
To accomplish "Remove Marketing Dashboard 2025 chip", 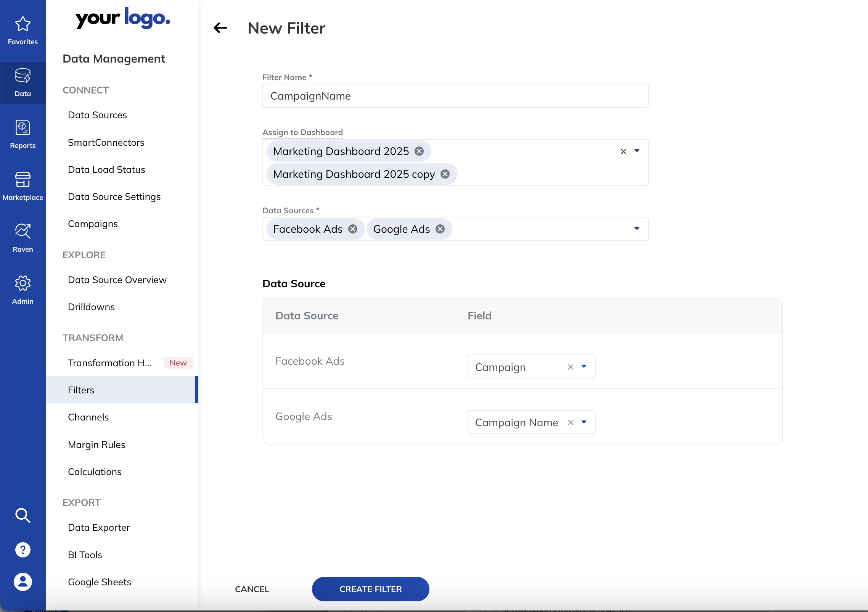I will pos(419,151).
